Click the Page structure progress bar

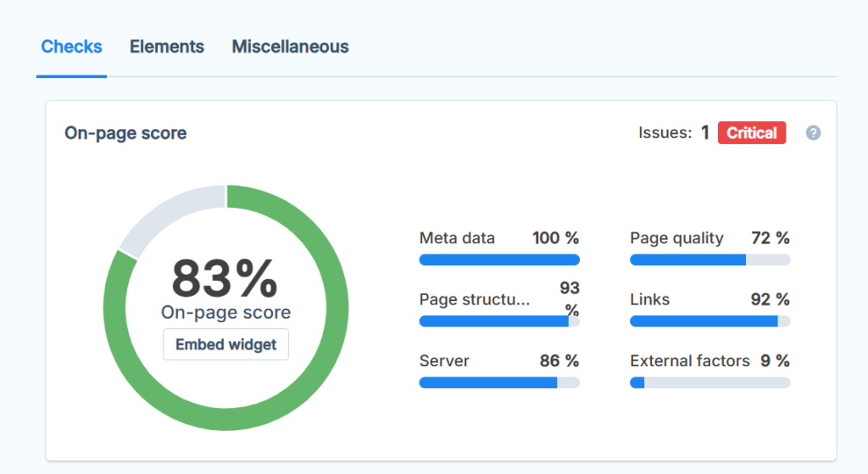pos(499,321)
